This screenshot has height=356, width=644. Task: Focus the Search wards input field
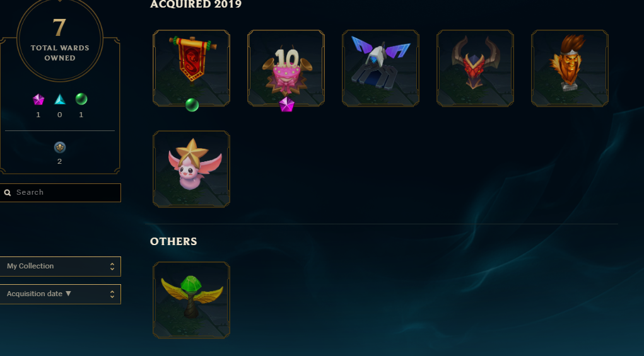click(x=61, y=193)
